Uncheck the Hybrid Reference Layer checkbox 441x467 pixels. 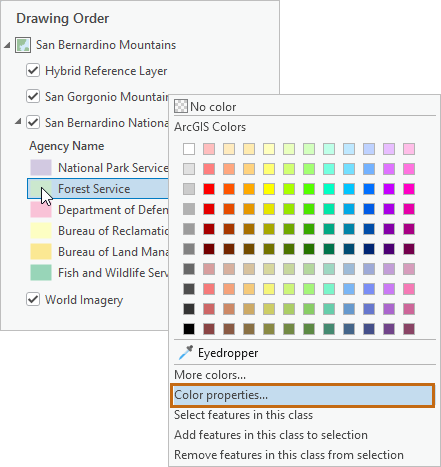pyautogui.click(x=33, y=70)
